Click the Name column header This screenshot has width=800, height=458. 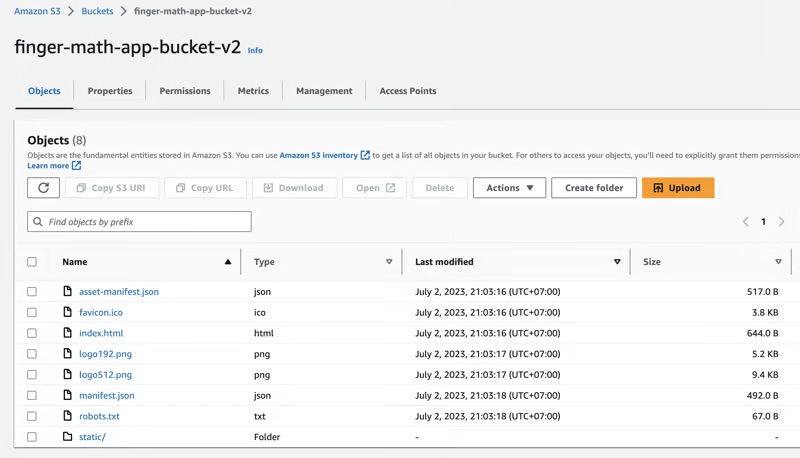[x=75, y=262]
